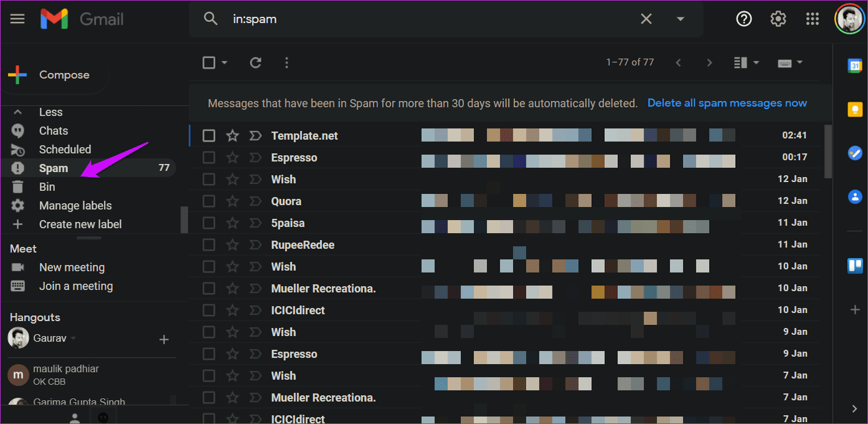This screenshot has height=424, width=868.
Task: Open Manage labels
Action: 75,206
